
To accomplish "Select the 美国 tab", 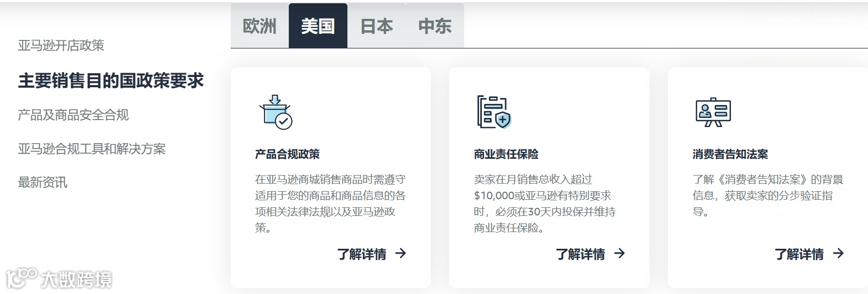I will [318, 26].
